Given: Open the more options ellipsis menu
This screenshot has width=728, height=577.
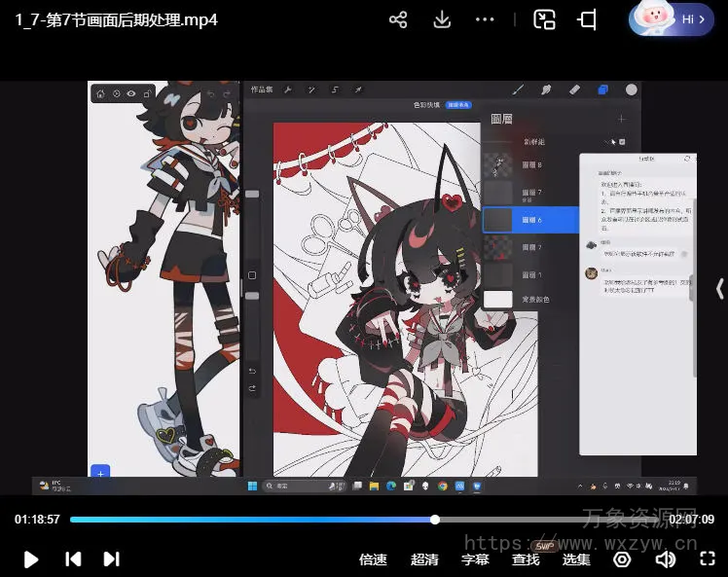Looking at the screenshot, I should pos(485,19).
